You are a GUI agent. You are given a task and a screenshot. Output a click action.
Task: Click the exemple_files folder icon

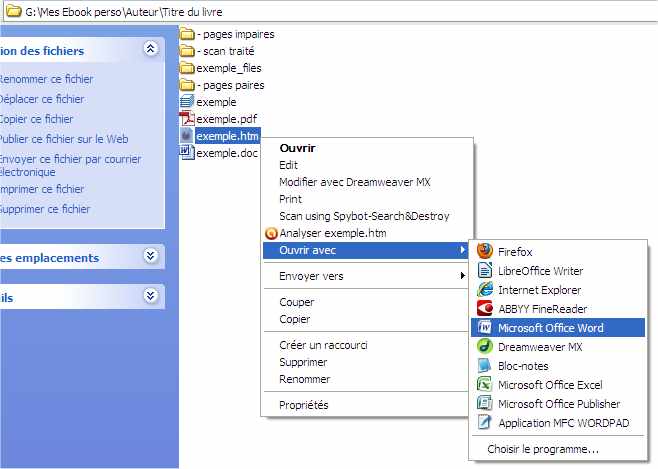(x=187, y=68)
